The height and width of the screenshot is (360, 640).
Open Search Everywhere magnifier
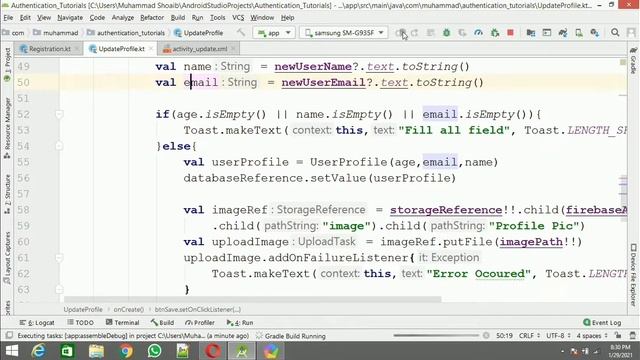[615, 33]
